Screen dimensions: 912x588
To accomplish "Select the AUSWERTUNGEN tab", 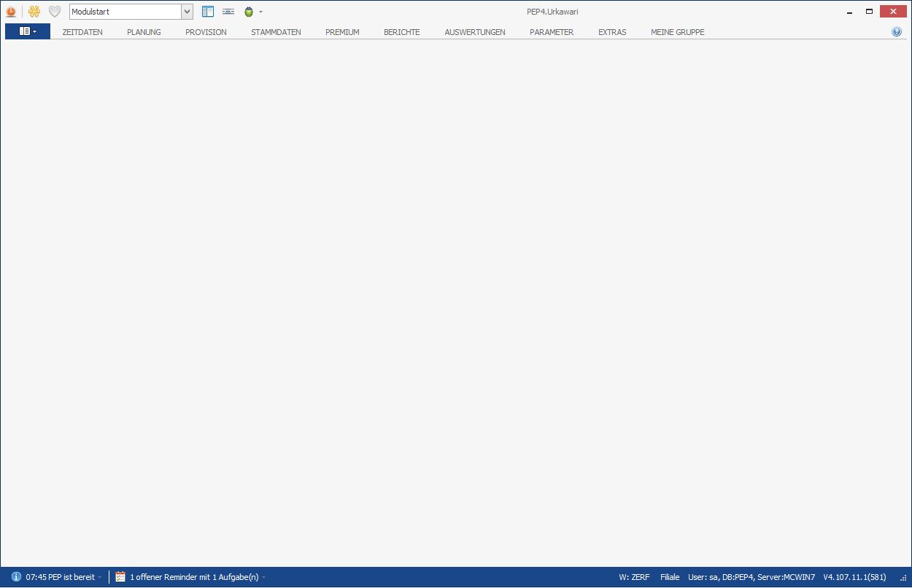I will pos(474,32).
